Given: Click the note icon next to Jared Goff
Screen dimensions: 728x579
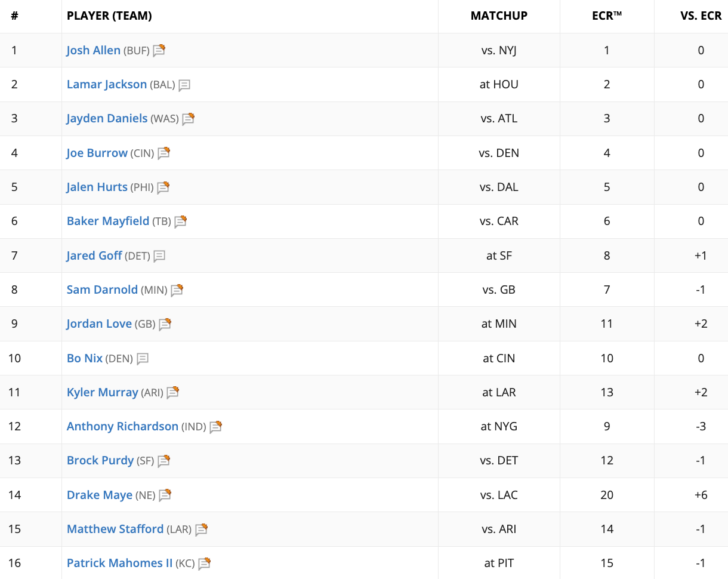Looking at the screenshot, I should 159,256.
